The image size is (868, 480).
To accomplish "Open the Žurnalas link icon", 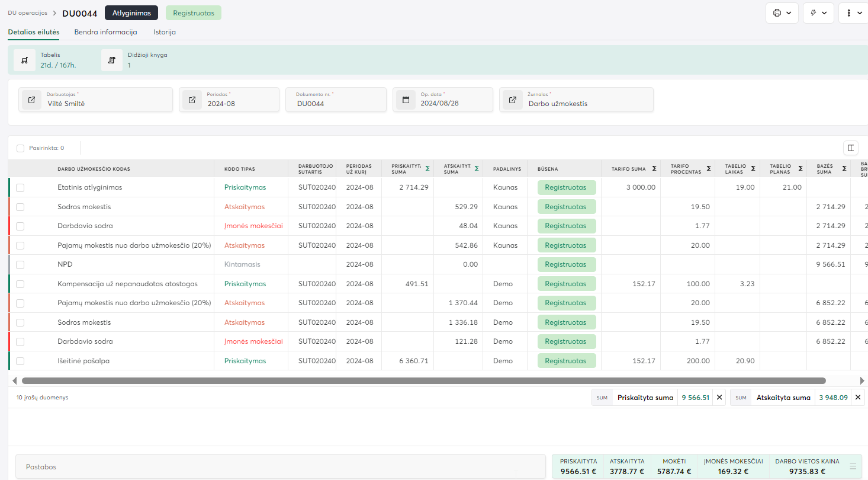I will 512,100.
